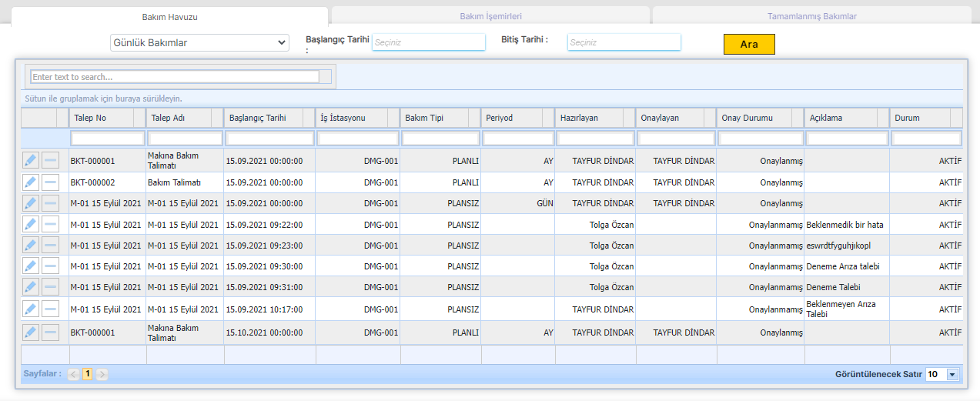The height and width of the screenshot is (401, 980).
Task: Focus the Bitiş Tarihi date field
Action: (624, 42)
